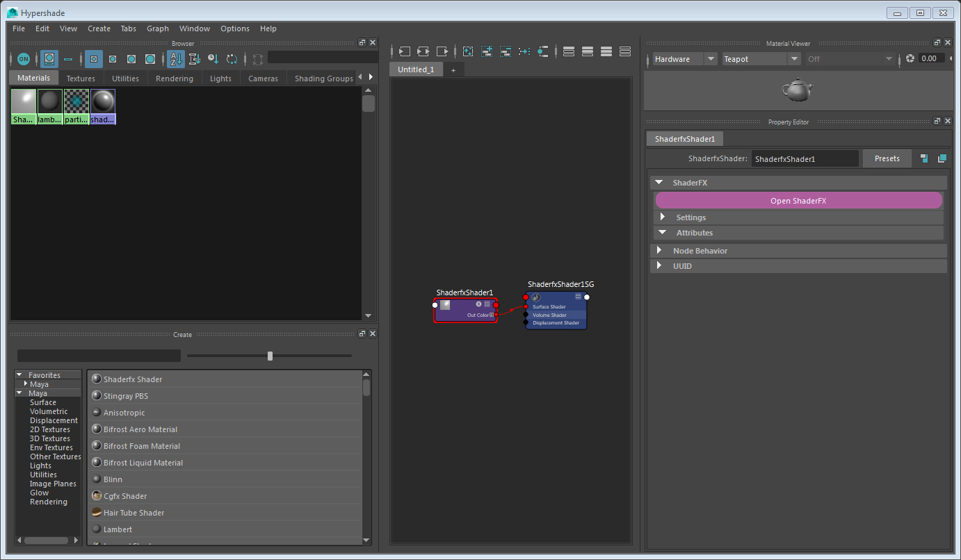The height and width of the screenshot is (560, 961).
Task: Expand the Node Behavior section
Action: [659, 250]
